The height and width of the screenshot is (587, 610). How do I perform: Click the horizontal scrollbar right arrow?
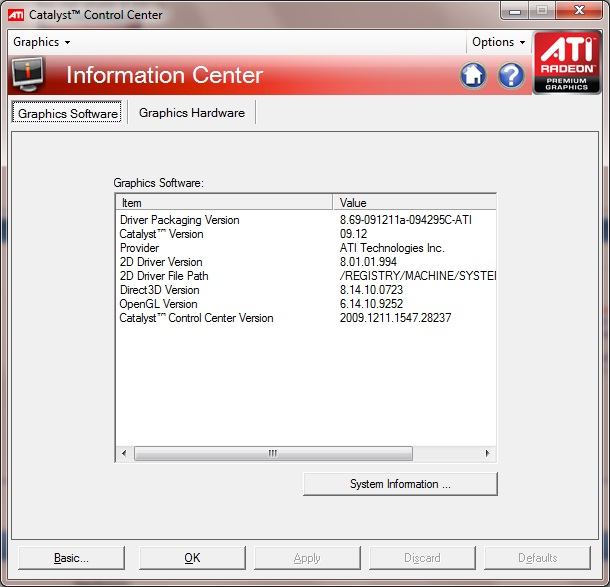487,453
